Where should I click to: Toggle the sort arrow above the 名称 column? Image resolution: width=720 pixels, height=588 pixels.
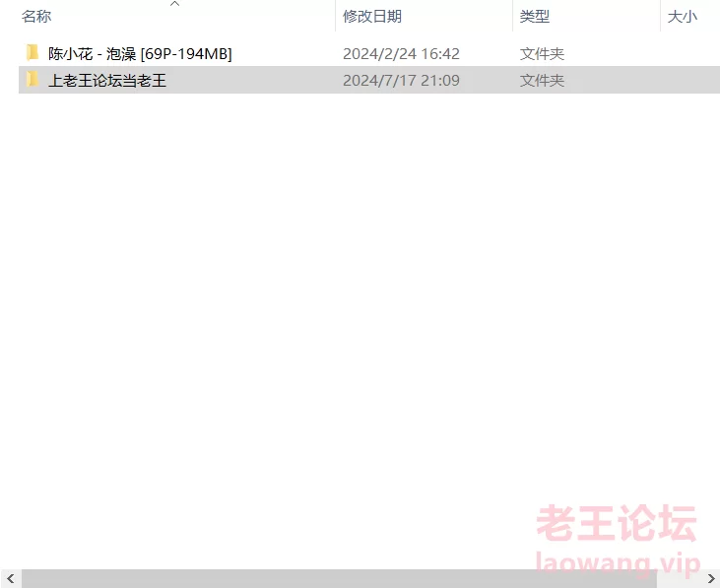coord(175,4)
